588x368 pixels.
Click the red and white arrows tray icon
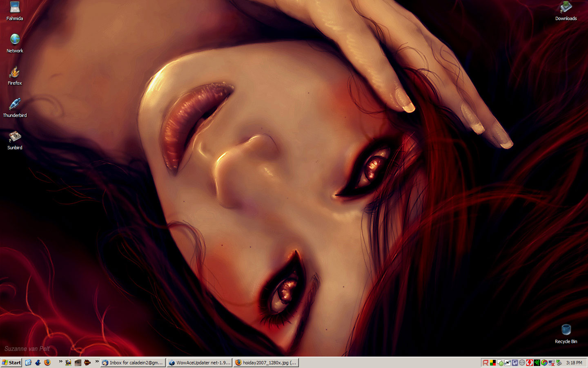click(530, 363)
